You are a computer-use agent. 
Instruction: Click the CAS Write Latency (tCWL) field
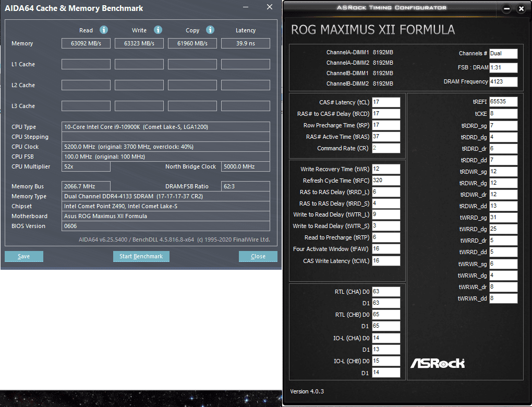(386, 261)
